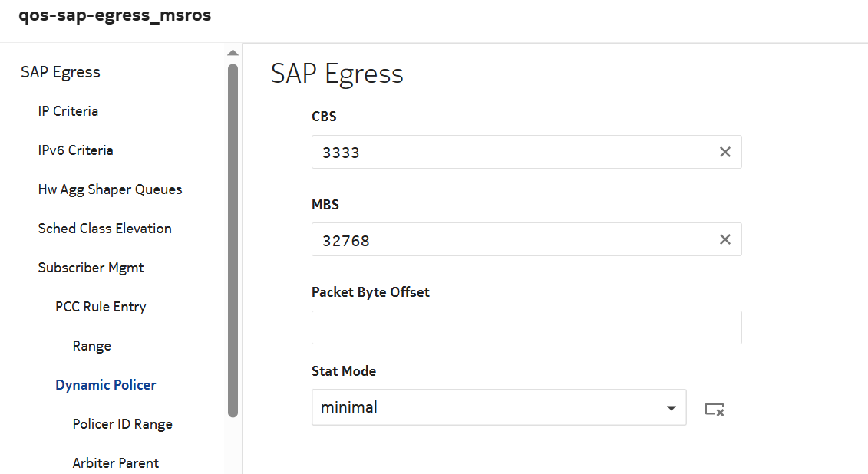
Task: Open Hw Agg Shaper Queues settings
Action: click(x=110, y=189)
